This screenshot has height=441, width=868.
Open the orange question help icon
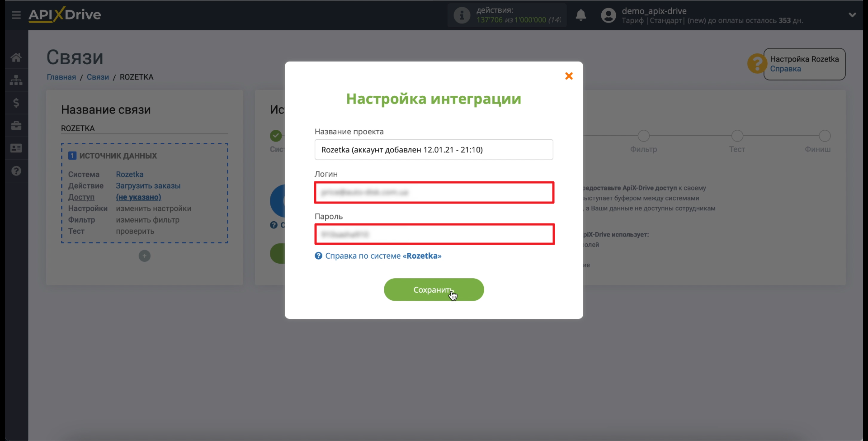pos(756,64)
